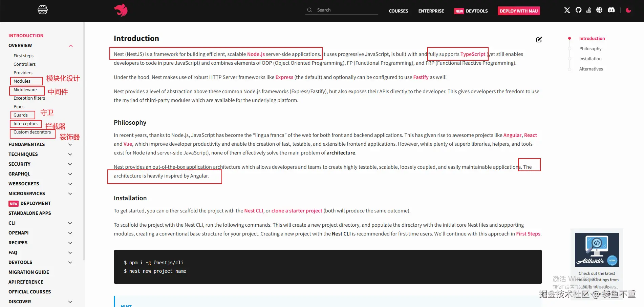Jump to Installation in table of contents
Image resolution: width=644 pixels, height=307 pixels.
590,59
